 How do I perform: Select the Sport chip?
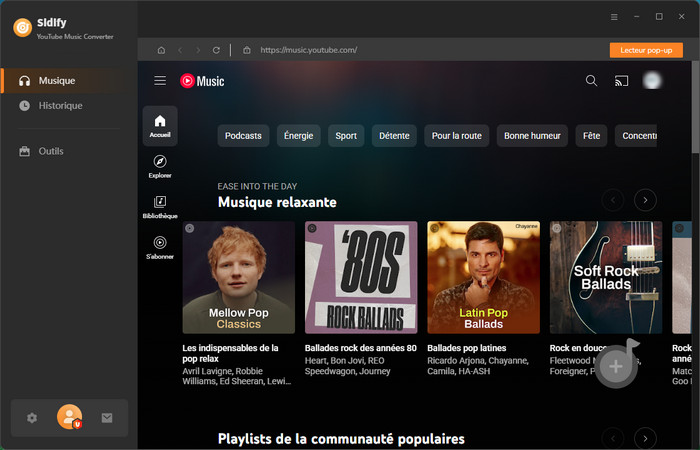coord(346,136)
